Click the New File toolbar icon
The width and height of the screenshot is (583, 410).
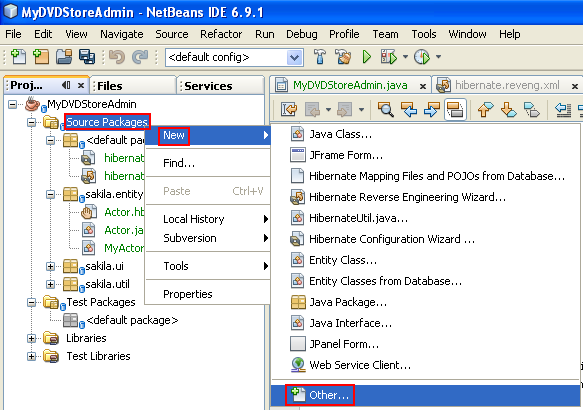(18, 57)
